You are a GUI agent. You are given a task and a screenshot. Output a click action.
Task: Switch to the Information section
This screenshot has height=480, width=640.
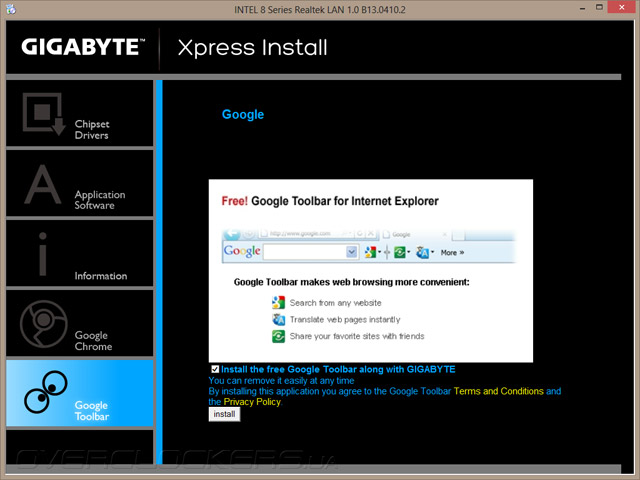(80, 253)
